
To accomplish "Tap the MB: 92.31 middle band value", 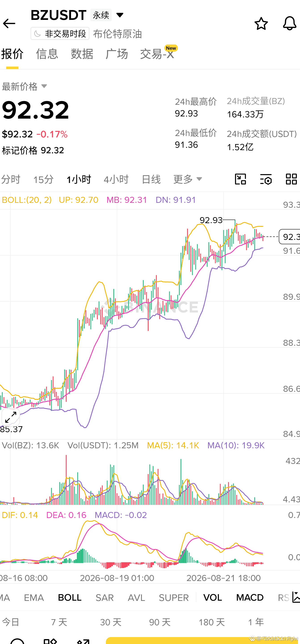I will tap(127, 200).
